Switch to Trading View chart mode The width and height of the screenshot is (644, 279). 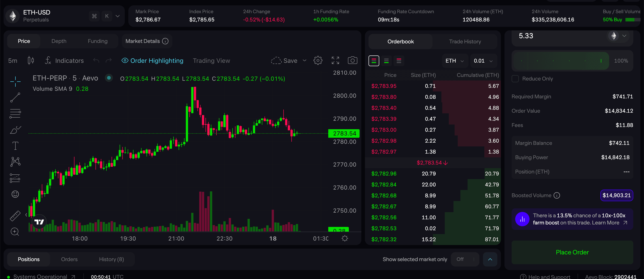(x=211, y=61)
